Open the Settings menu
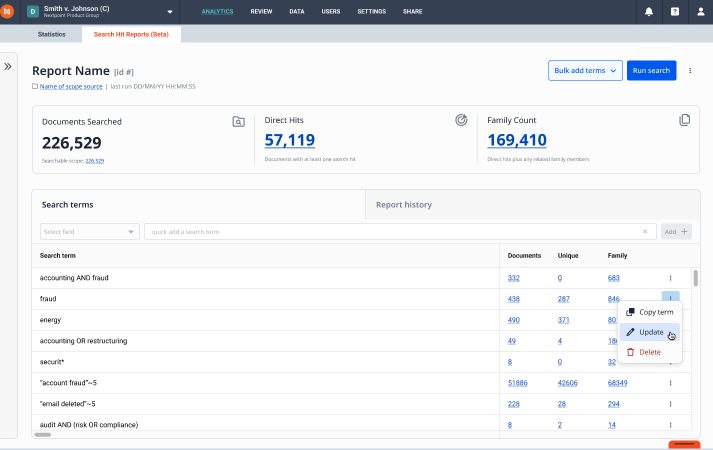 click(x=372, y=11)
